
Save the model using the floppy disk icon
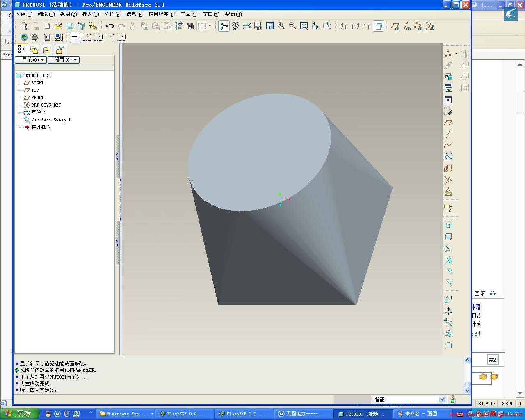70,26
